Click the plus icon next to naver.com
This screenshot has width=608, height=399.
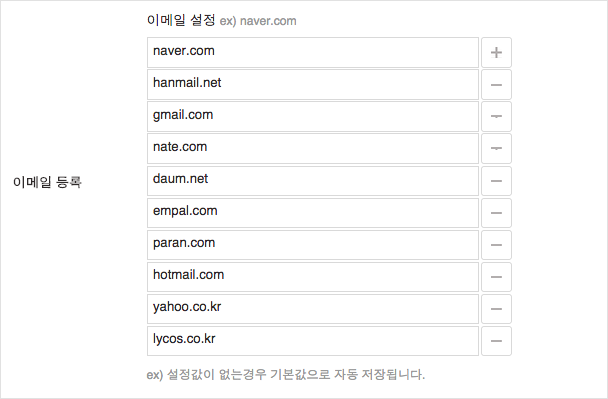(x=496, y=52)
